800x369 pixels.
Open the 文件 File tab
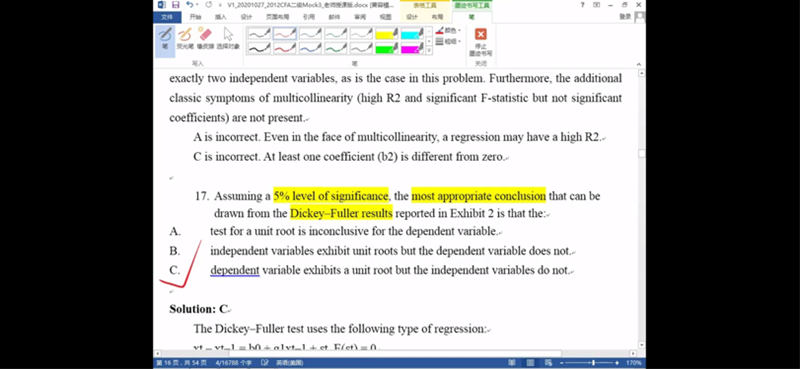[x=167, y=17]
